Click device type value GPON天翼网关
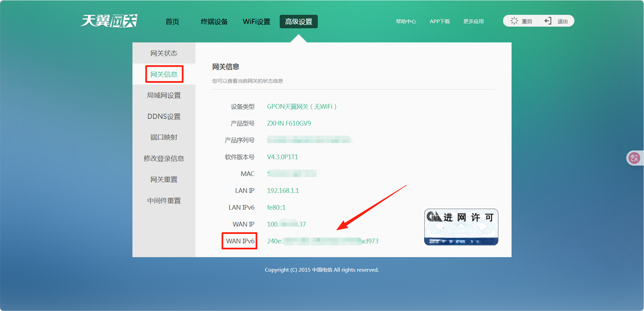Viewport: 644px width, 311px height. (x=302, y=106)
